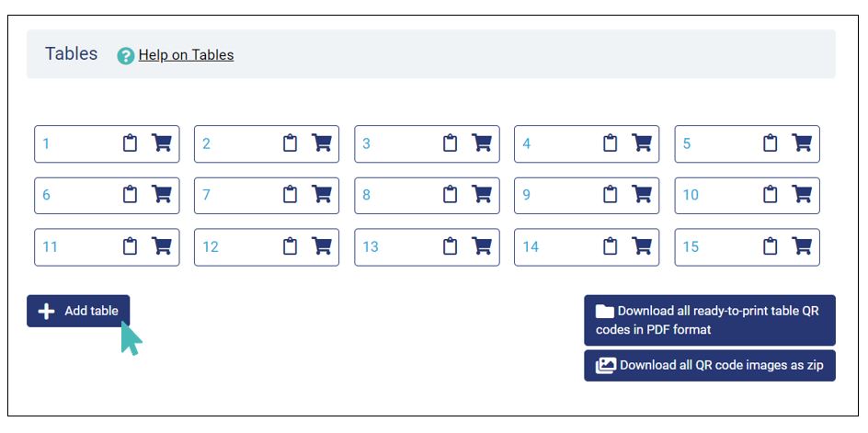
Task: Click the clipboard icon for table 5
Action: (x=770, y=142)
